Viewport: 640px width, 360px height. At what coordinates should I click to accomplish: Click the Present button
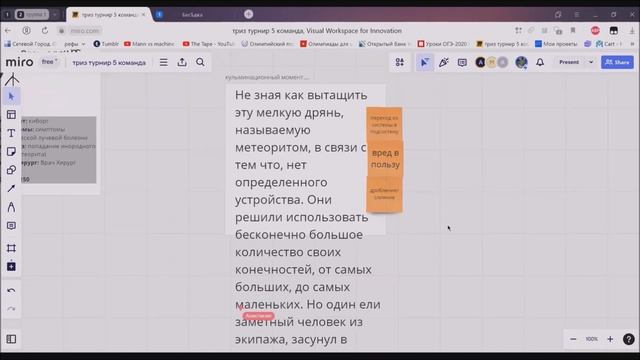(569, 62)
